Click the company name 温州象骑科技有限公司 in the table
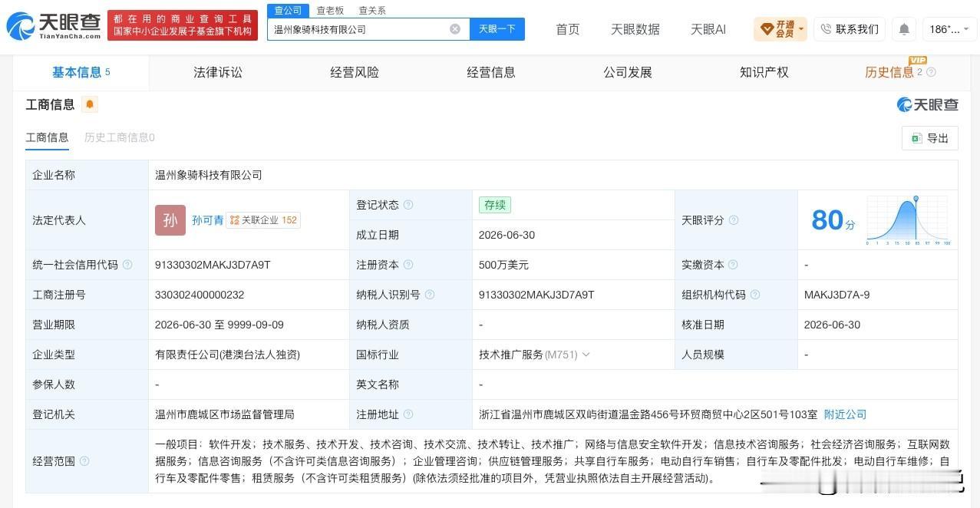The image size is (980, 508). [x=209, y=175]
